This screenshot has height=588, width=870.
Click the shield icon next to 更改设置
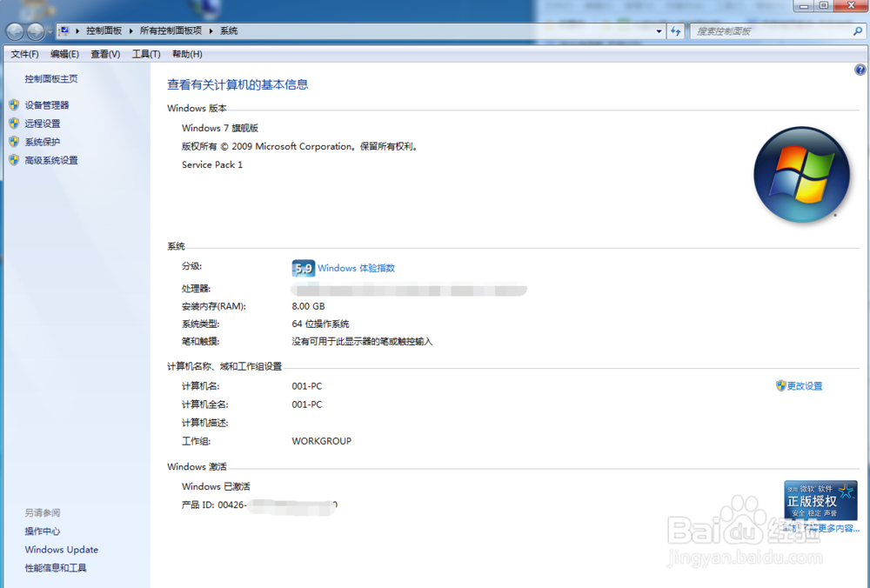tap(780, 385)
